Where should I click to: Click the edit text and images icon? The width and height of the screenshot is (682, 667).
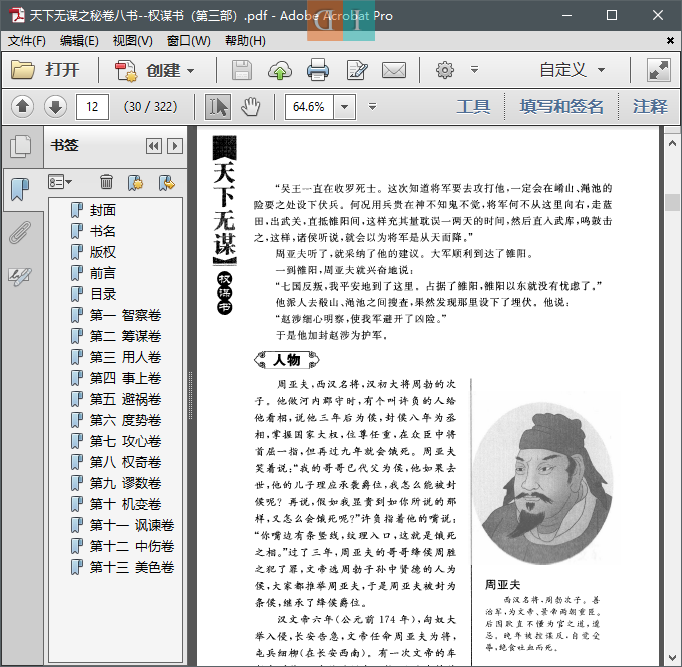[357, 70]
